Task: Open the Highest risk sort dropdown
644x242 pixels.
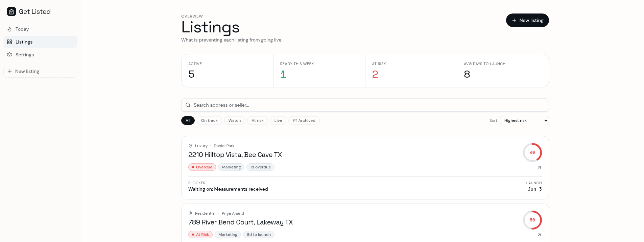Action: point(524,120)
